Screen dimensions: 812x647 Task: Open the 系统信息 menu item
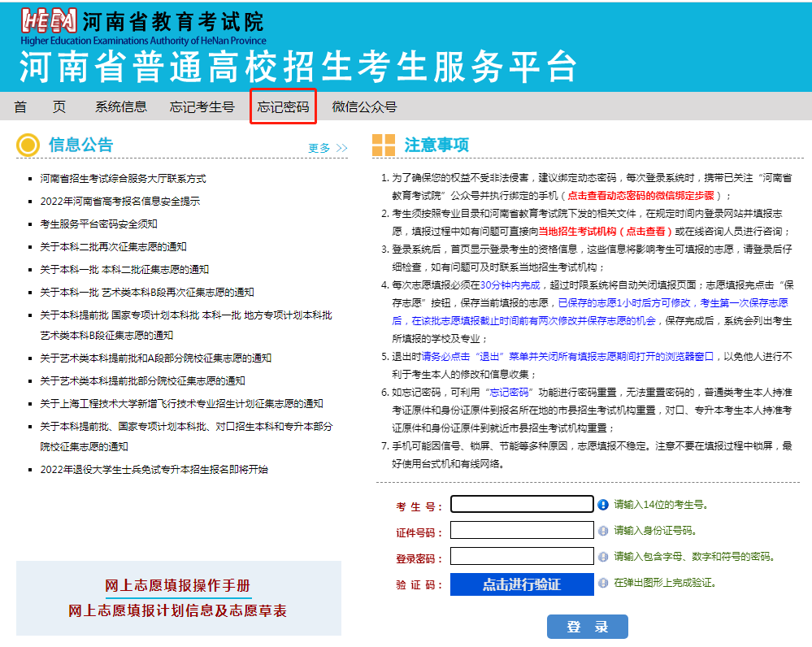tap(121, 107)
